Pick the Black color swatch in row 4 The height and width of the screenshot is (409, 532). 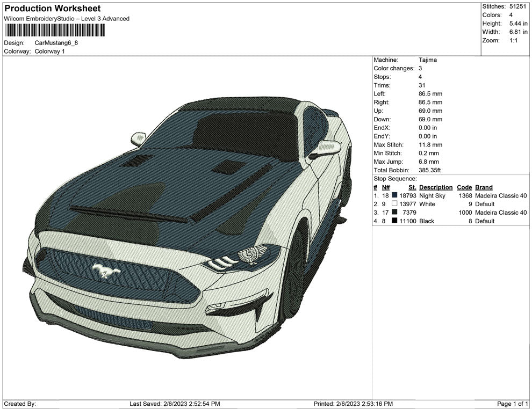[x=394, y=221]
